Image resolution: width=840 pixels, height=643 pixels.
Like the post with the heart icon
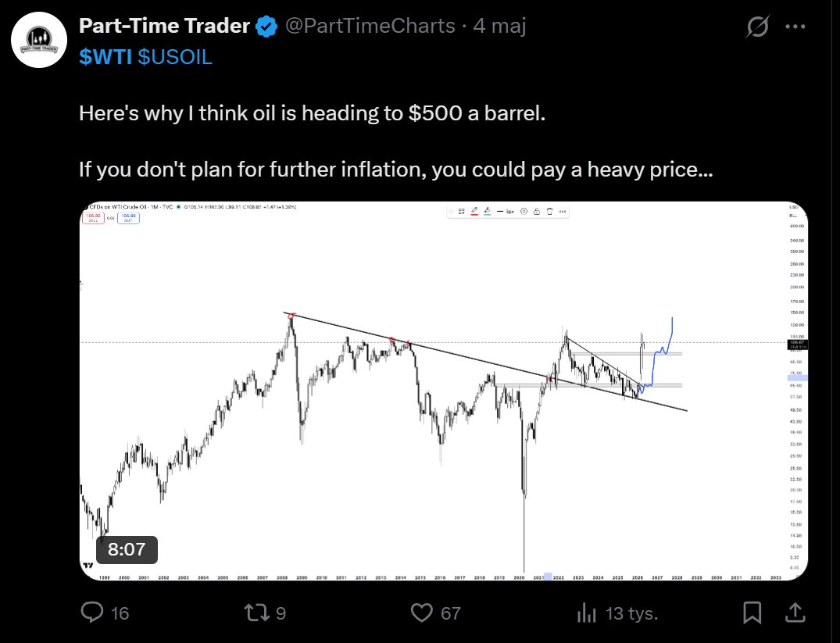[x=422, y=613]
